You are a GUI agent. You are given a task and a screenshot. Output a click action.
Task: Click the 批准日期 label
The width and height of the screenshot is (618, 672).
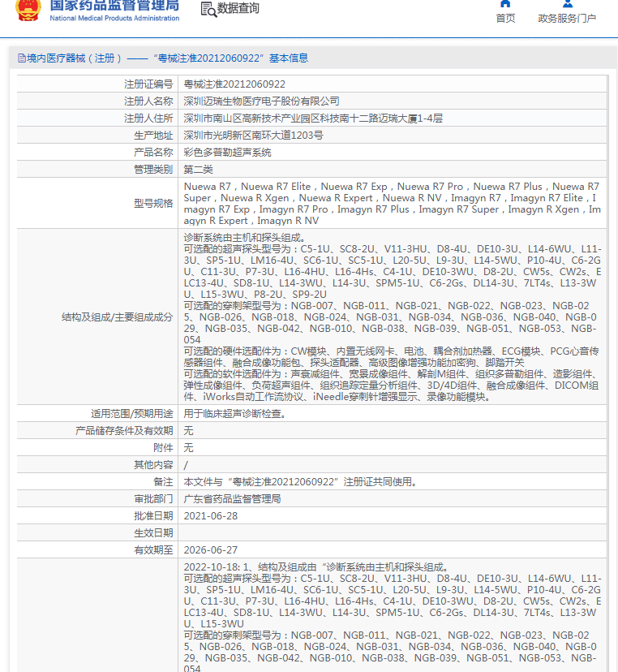click(153, 516)
